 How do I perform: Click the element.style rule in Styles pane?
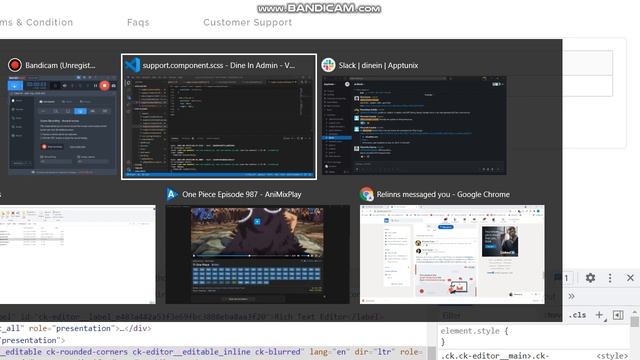coord(474,331)
